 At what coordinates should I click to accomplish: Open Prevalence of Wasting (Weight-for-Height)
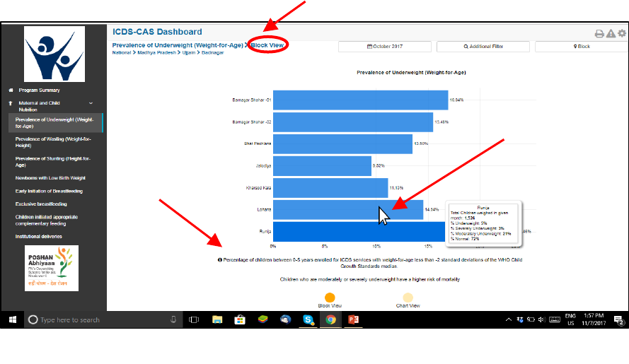(x=53, y=142)
